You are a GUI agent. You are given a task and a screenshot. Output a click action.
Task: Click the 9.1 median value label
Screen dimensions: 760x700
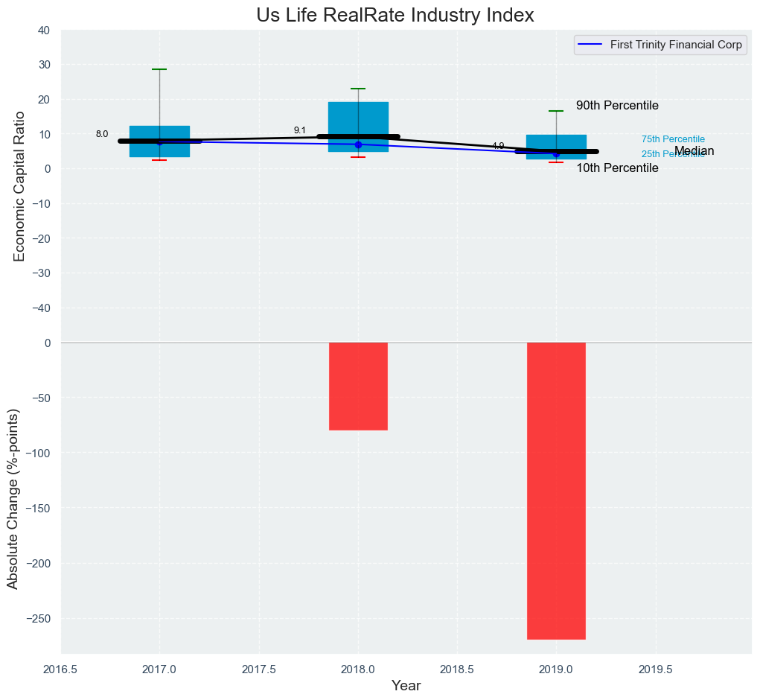coord(300,130)
